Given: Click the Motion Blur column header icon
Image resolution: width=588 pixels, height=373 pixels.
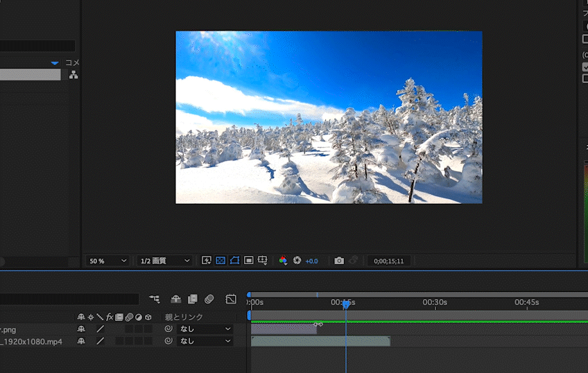Looking at the screenshot, I should click(x=129, y=317).
